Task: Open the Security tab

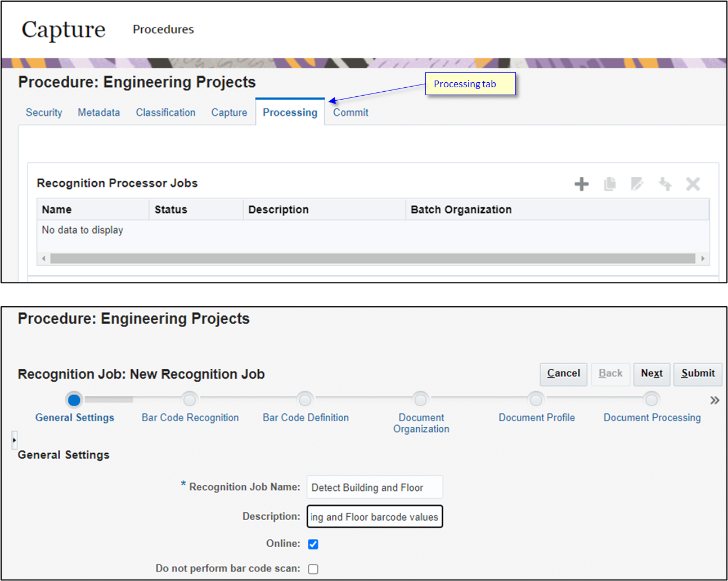Action: pos(43,112)
